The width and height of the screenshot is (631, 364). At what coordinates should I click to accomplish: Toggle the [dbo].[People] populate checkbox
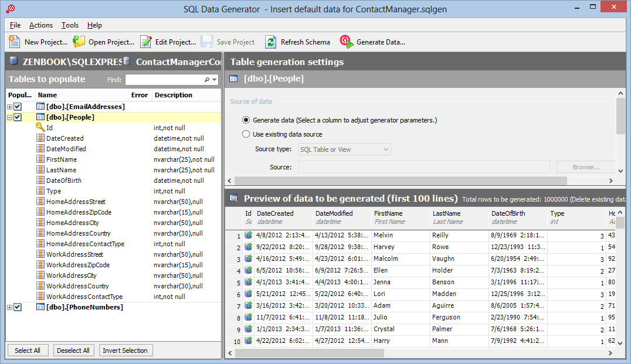(x=18, y=117)
